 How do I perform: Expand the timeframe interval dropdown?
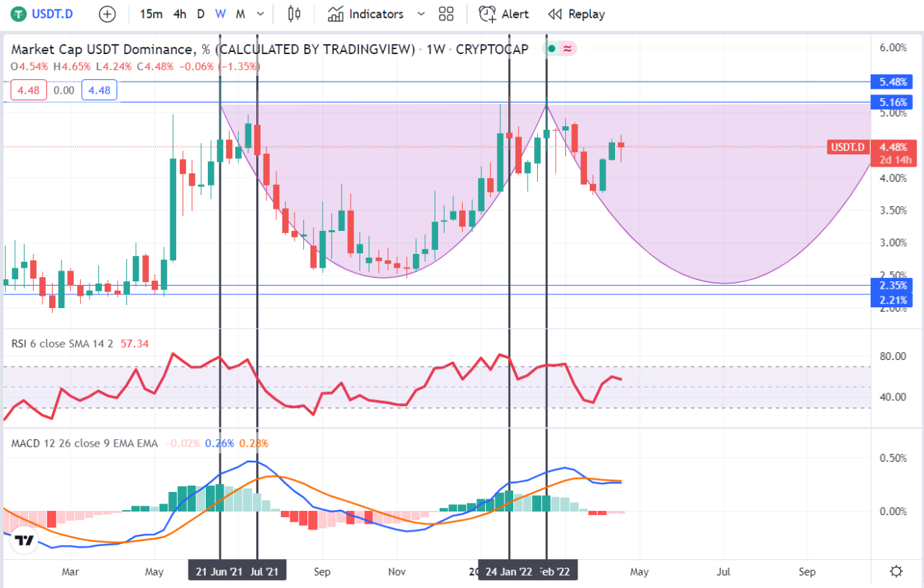click(x=261, y=14)
